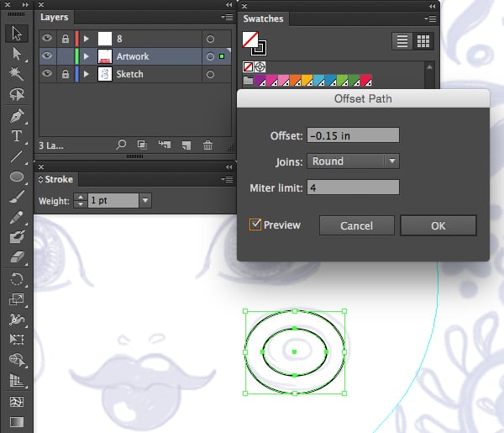Select the Line Segment tool

click(x=17, y=156)
